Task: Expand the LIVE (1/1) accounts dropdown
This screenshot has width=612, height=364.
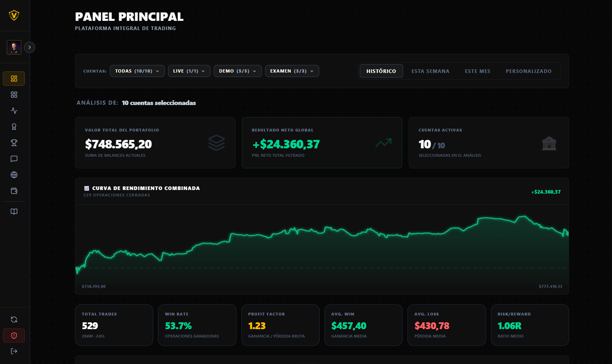Action: (x=189, y=71)
